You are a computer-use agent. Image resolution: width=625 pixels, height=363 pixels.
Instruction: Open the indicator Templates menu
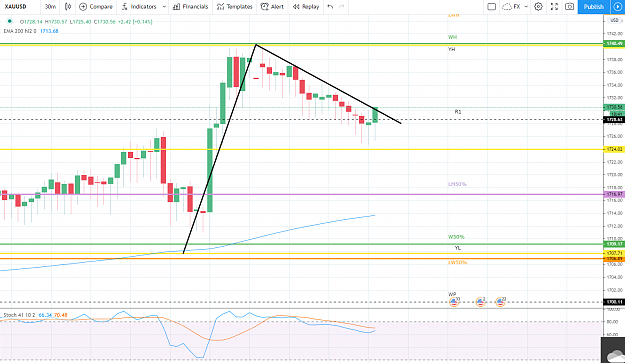[235, 7]
